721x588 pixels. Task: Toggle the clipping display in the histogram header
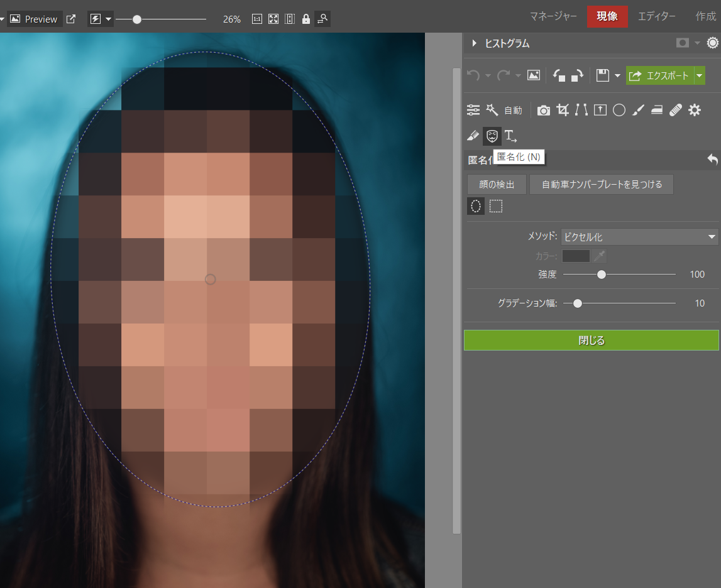pos(683,43)
